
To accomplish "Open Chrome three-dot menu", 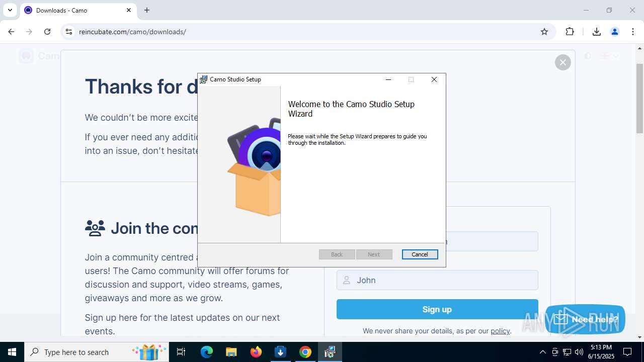I will (632, 32).
